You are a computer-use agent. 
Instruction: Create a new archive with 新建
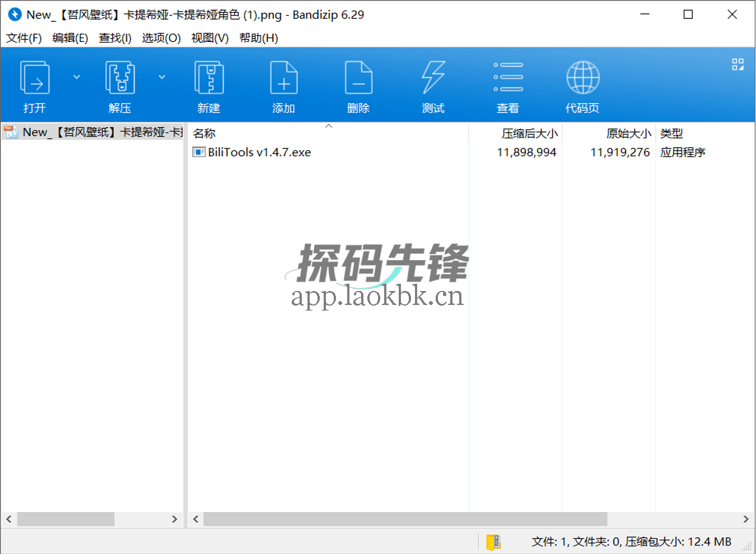209,85
